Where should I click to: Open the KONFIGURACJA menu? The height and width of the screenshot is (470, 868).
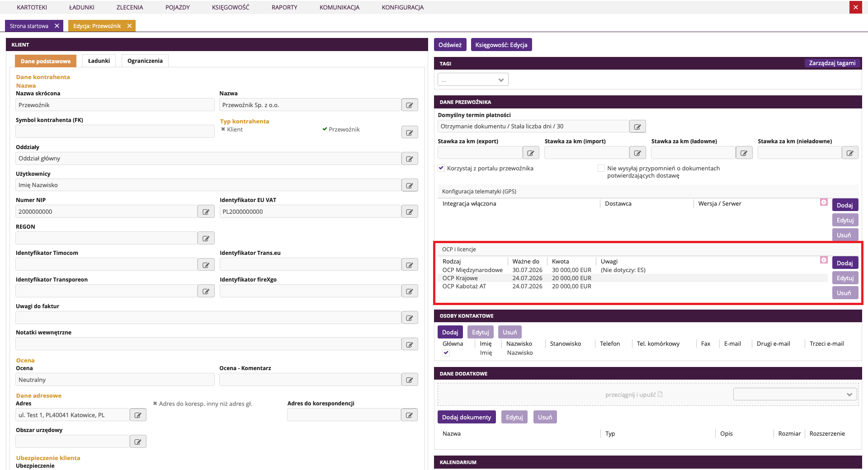[403, 7]
